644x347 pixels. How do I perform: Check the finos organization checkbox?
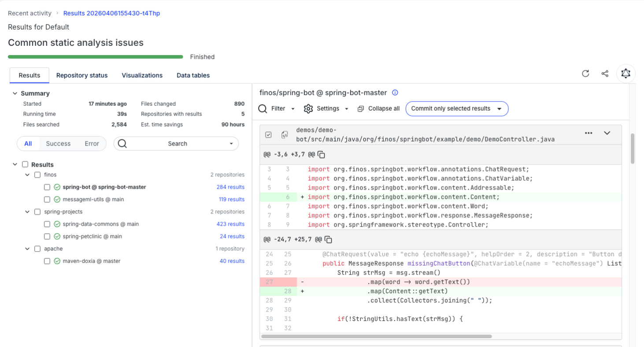point(37,175)
